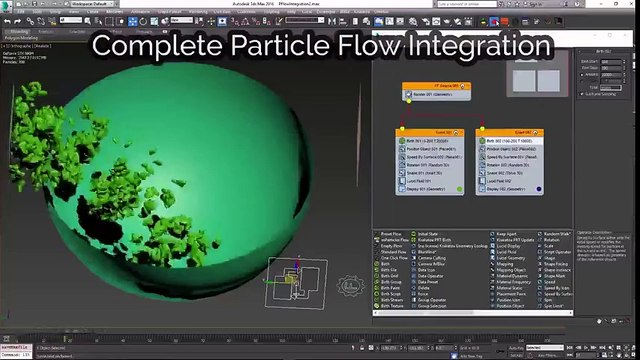Pick the Delete operator in the depot
This screenshot has width=640, height=360.
pos(420,288)
